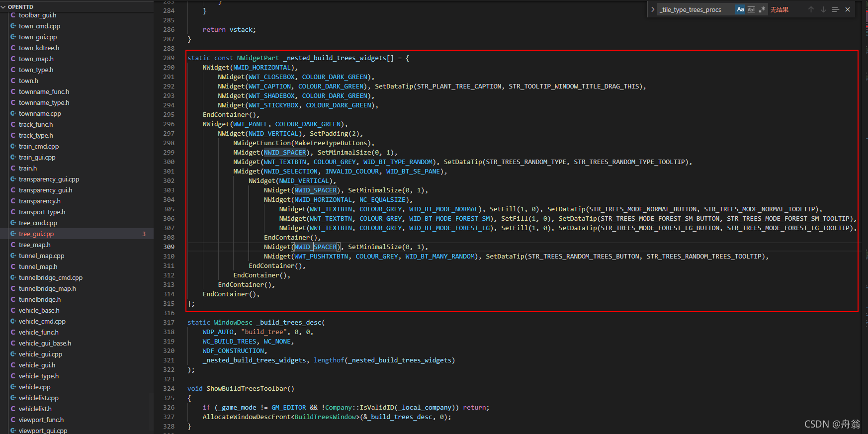This screenshot has height=434, width=868.
Task: Open vehicle_base.h file
Action: 77,310
